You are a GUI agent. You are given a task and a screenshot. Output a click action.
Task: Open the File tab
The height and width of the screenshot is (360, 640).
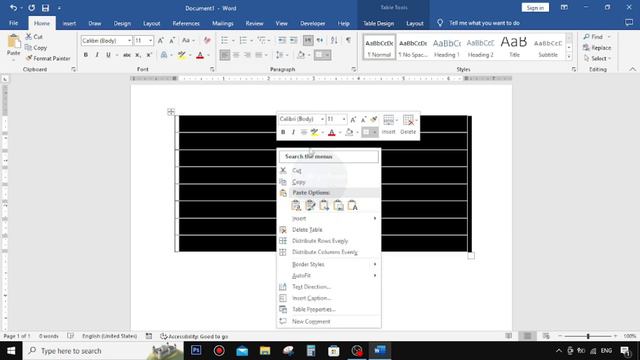coord(13,23)
